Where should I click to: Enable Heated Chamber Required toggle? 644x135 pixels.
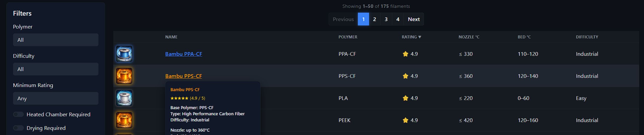pyautogui.click(x=18, y=114)
